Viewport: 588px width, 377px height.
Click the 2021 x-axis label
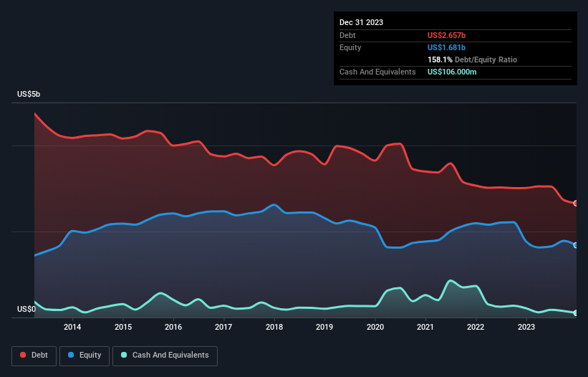425,327
